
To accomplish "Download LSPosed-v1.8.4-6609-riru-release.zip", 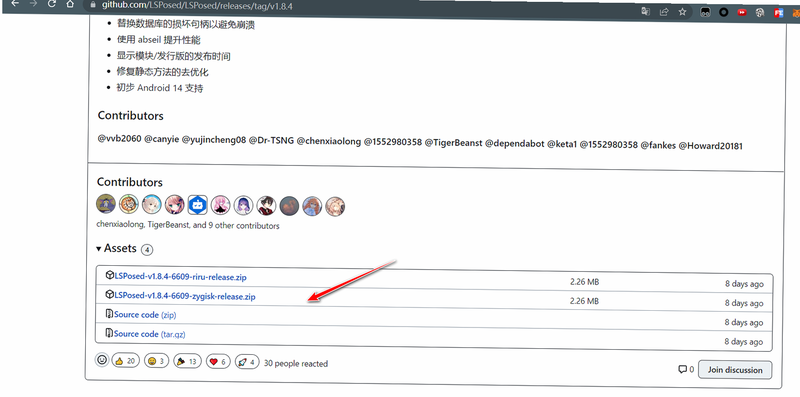I will (x=180, y=277).
